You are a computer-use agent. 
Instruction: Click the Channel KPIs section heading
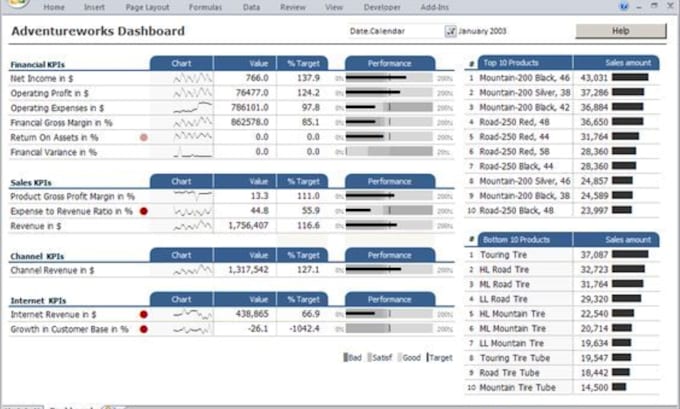[37, 256]
